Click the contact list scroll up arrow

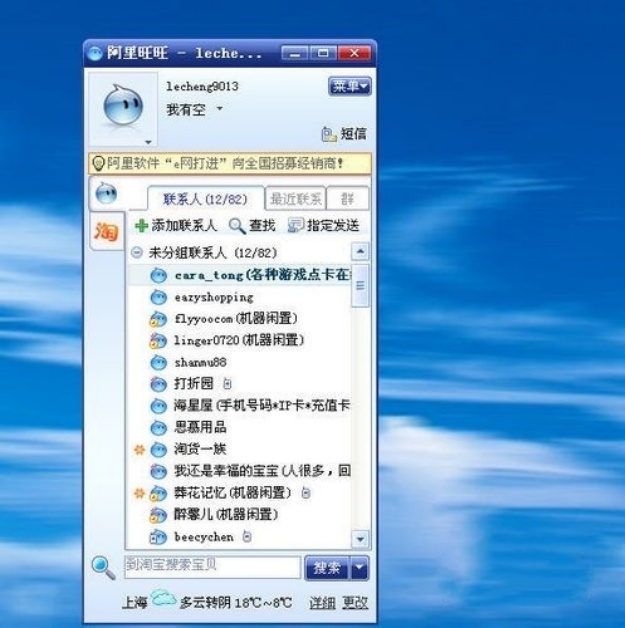pyautogui.click(x=360, y=252)
